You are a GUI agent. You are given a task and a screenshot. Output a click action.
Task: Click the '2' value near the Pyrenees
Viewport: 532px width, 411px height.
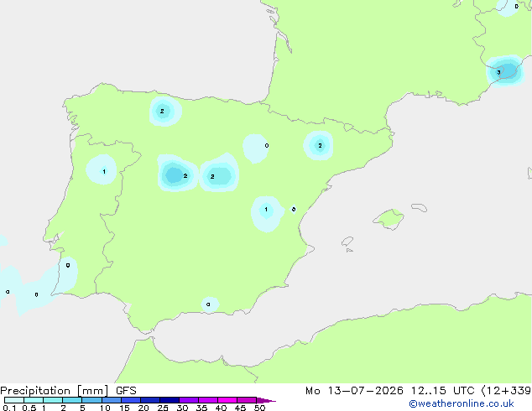[320, 145]
